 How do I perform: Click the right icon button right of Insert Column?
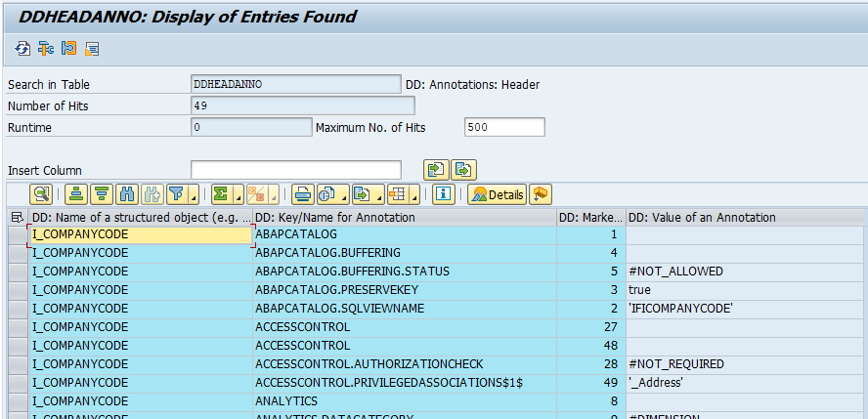(464, 170)
